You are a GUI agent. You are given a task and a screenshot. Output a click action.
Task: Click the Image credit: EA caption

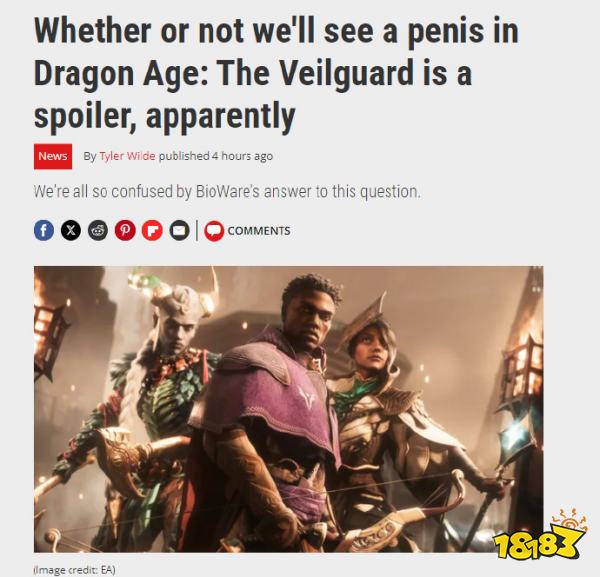(x=74, y=570)
